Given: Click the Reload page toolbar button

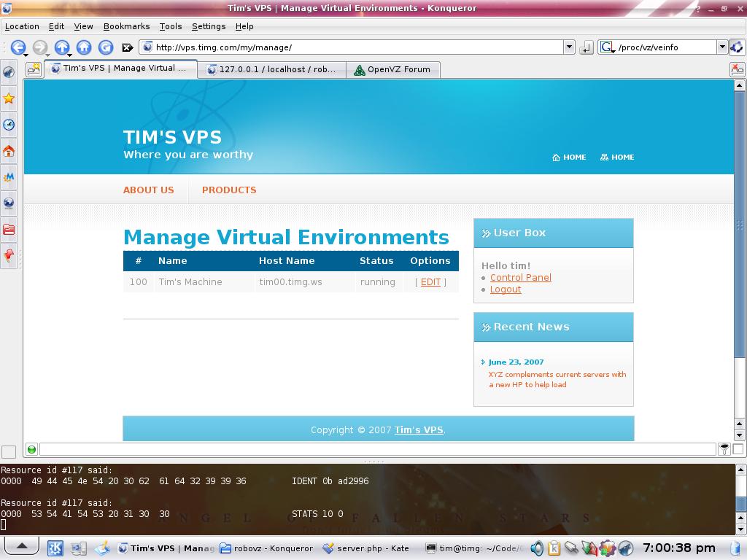Looking at the screenshot, I should pyautogui.click(x=106, y=47).
